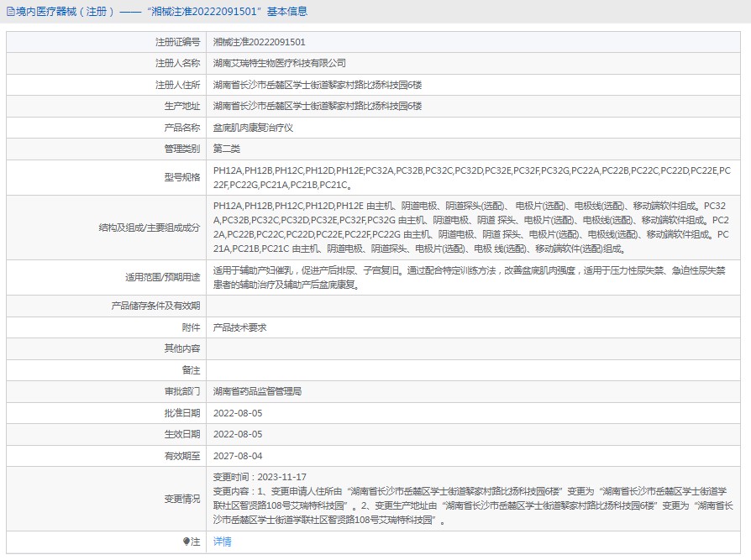The width and height of the screenshot is (751, 560).
Task: Click the intended use text 适用于辅助产妇催乳
Action: pos(470,278)
